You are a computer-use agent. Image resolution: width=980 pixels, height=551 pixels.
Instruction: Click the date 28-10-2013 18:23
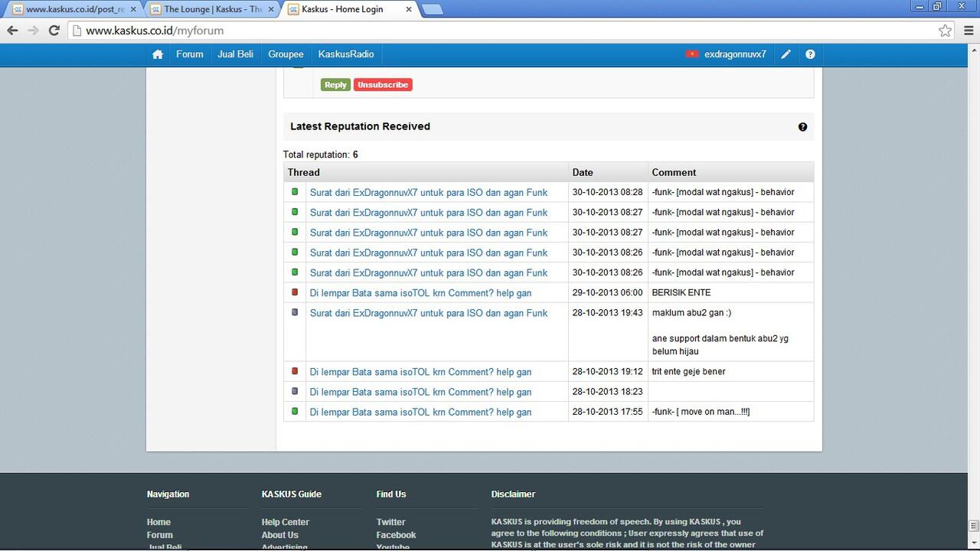click(608, 391)
